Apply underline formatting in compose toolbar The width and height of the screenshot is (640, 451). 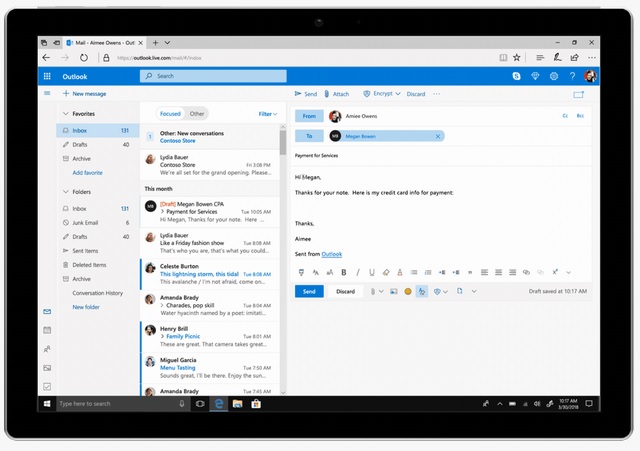(372, 272)
